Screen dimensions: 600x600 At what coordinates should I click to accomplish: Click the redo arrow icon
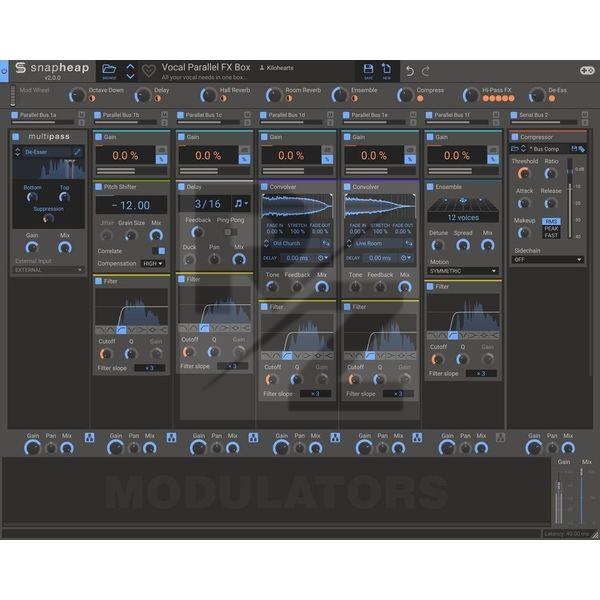pos(426,71)
